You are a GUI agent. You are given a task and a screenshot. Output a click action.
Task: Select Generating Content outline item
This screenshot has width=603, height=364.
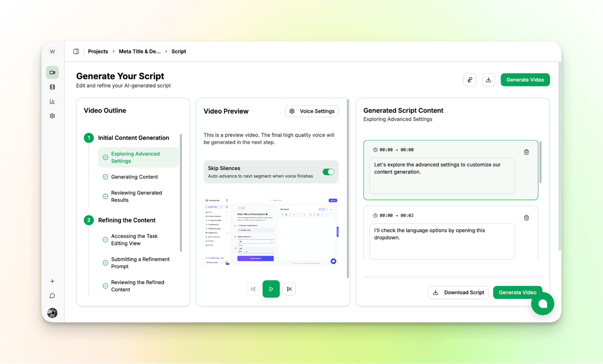pos(134,177)
